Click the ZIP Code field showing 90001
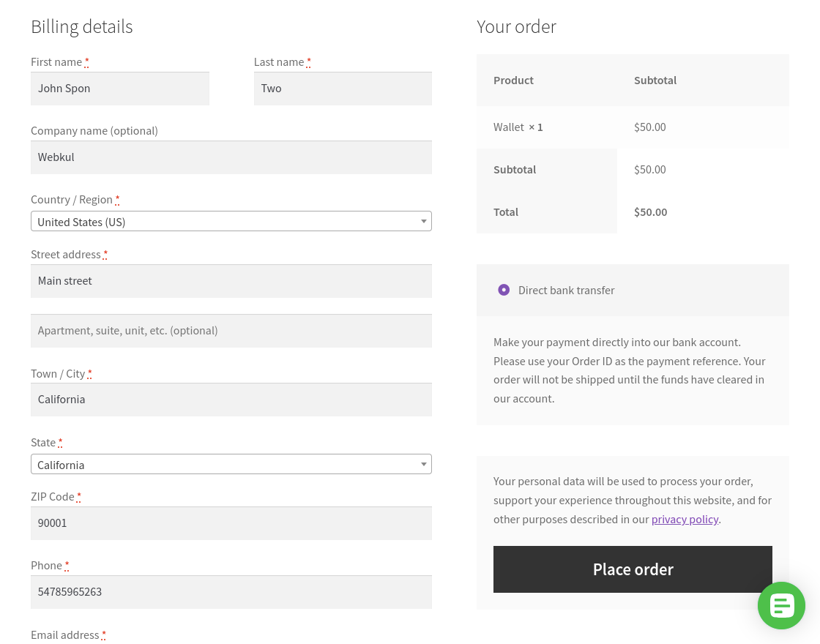 [231, 523]
